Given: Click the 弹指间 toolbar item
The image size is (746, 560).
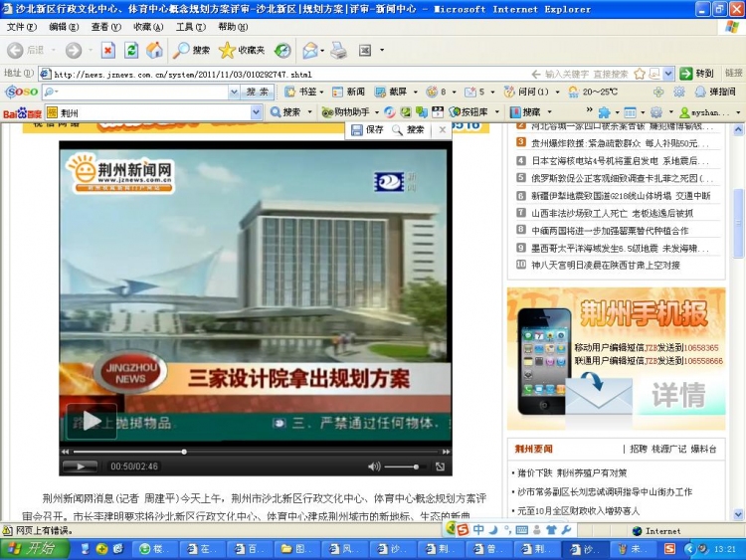Looking at the screenshot, I should 715,92.
